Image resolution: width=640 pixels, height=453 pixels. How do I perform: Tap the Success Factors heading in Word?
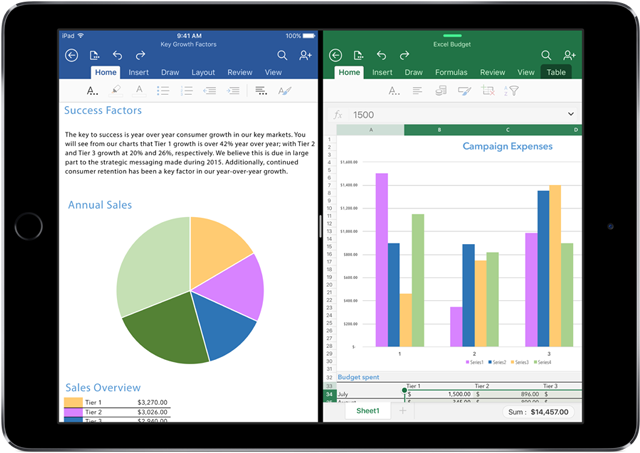click(103, 110)
